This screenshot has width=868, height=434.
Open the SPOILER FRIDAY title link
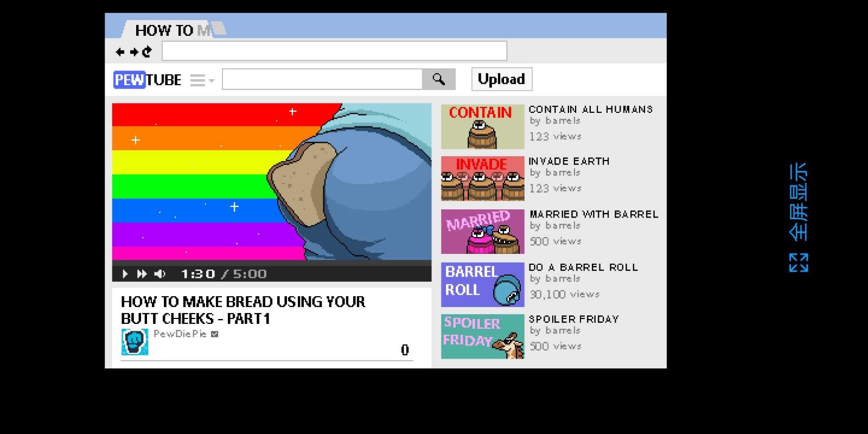pos(573,319)
